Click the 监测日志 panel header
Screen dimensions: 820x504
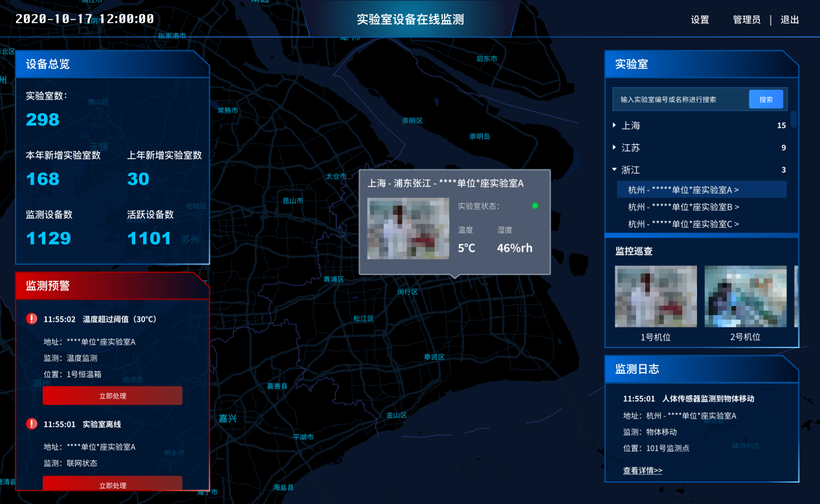tap(702, 369)
